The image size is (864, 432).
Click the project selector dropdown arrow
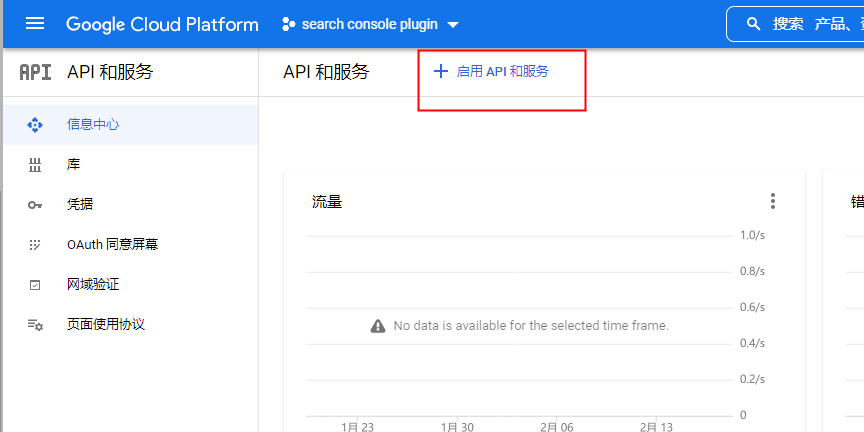point(453,25)
